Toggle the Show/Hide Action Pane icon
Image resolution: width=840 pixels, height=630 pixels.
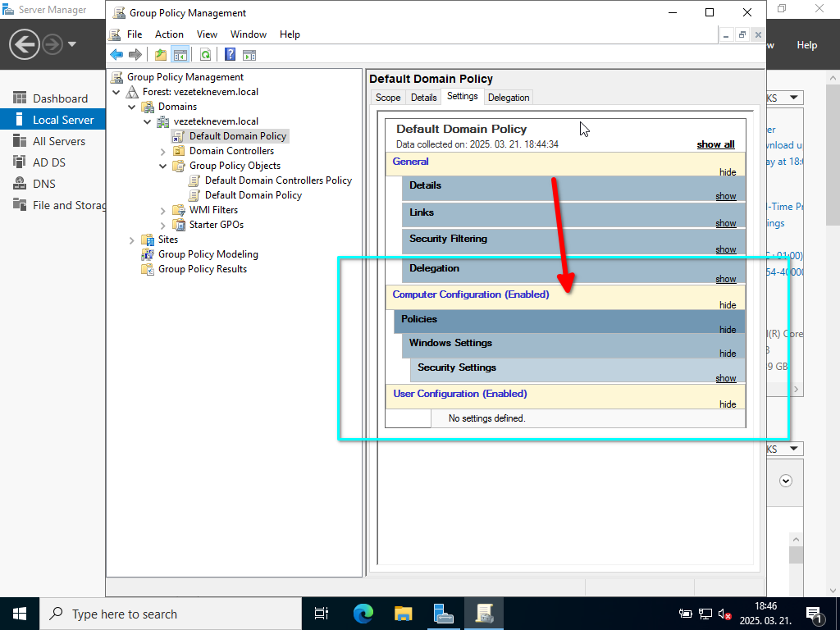tap(249, 55)
